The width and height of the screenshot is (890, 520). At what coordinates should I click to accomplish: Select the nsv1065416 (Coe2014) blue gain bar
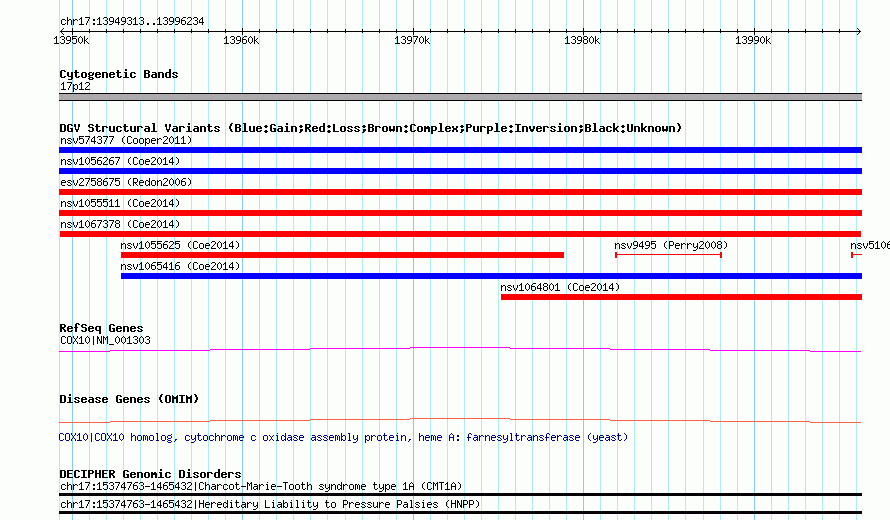tap(492, 276)
